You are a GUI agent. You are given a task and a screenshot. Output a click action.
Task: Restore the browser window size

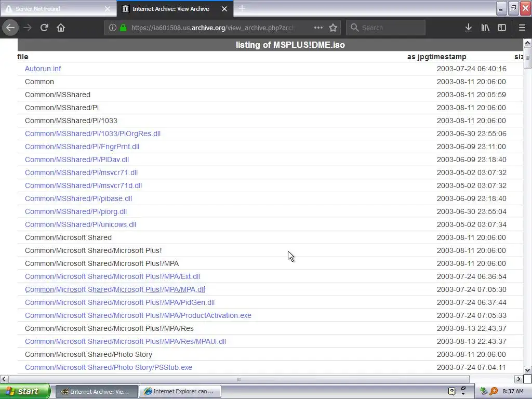coord(513,8)
